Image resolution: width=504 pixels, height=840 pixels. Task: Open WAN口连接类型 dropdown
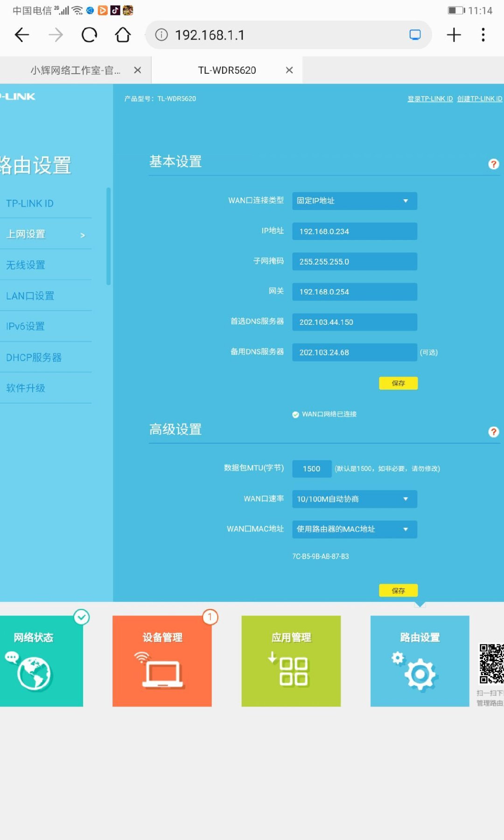pos(355,201)
